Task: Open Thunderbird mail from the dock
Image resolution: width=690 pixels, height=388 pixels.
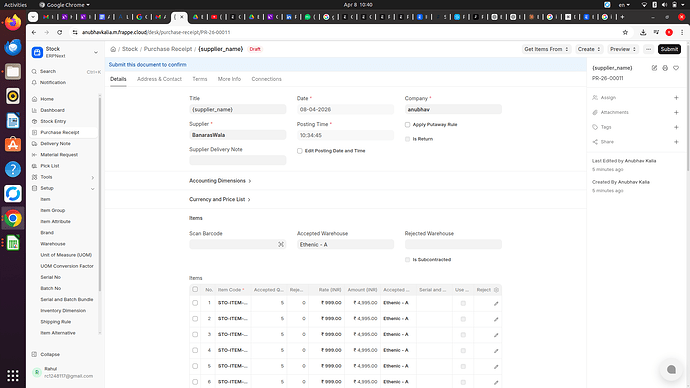Action: pos(13,47)
